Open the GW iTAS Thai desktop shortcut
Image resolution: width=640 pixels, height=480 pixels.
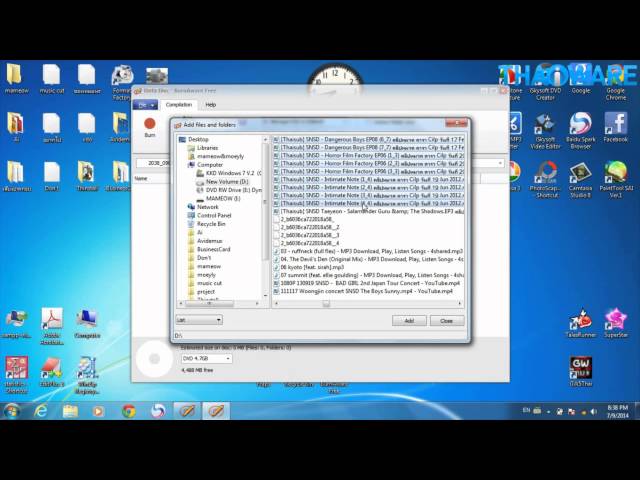tap(580, 372)
